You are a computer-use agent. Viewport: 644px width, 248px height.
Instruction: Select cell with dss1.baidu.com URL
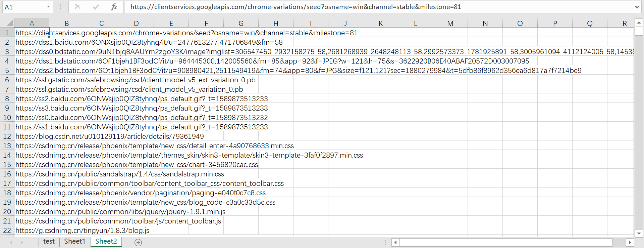[32, 42]
